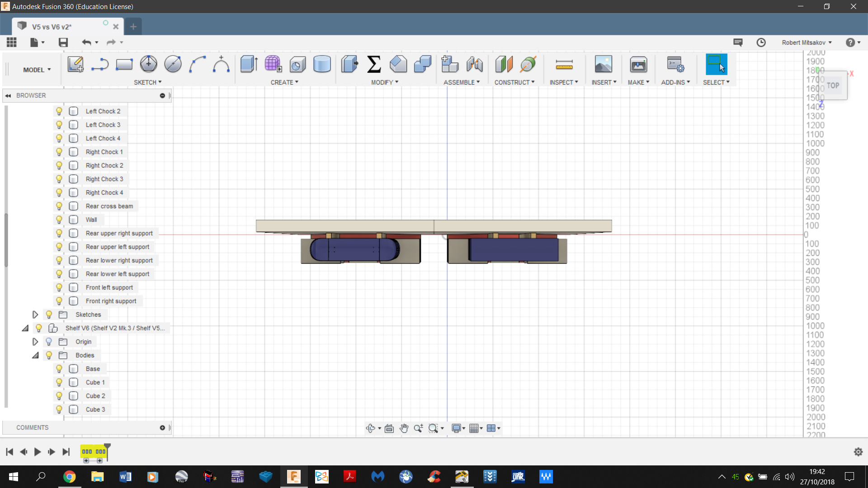Image resolution: width=868 pixels, height=488 pixels.
Task: Open the MODEL workspace dropdown
Action: (37, 70)
